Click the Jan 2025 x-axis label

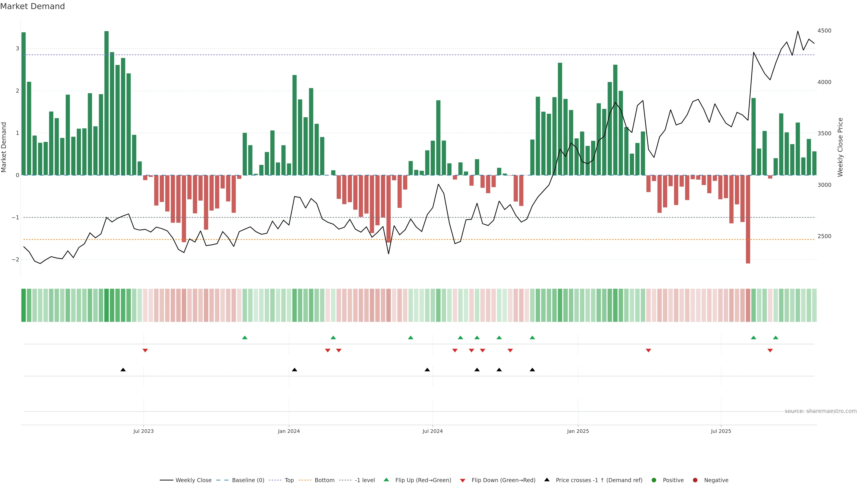click(x=578, y=431)
